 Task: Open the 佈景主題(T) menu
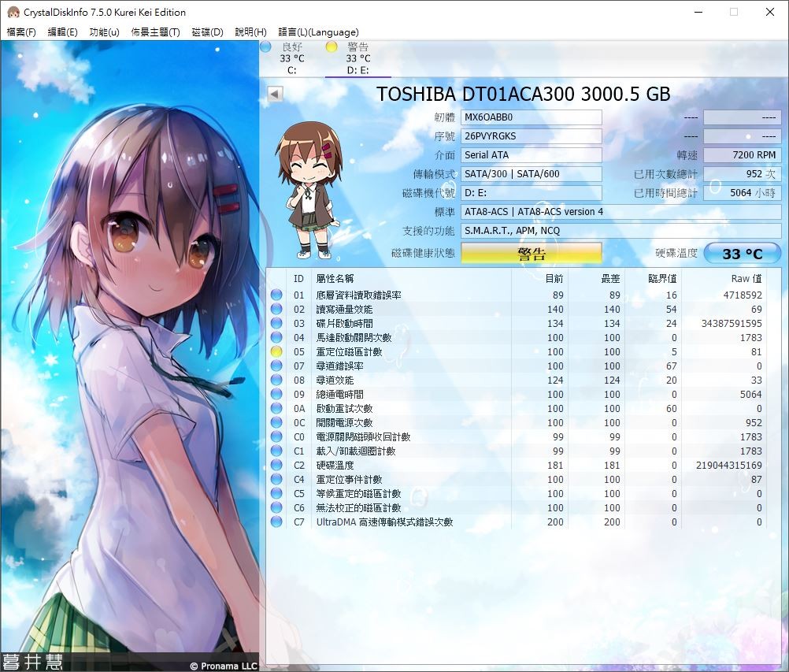[155, 32]
